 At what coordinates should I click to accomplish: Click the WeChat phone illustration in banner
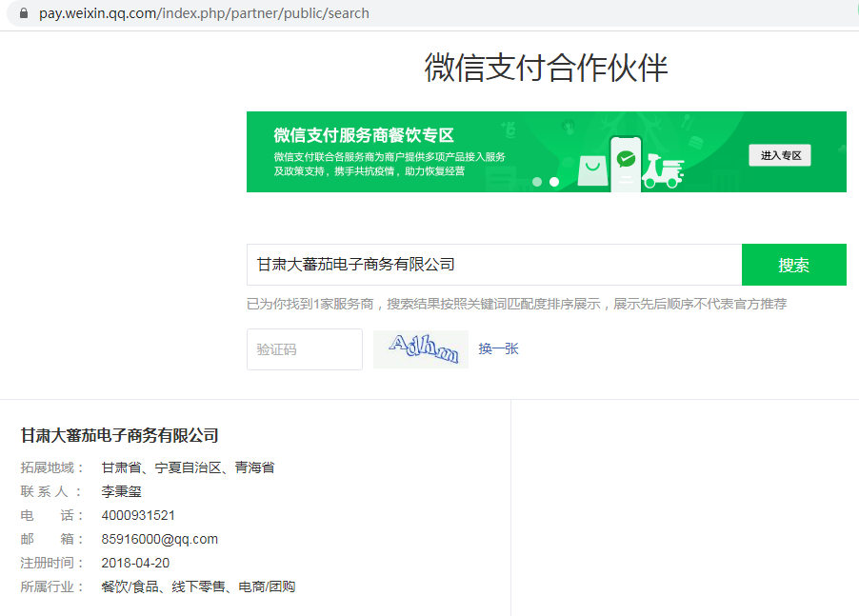tap(626, 164)
